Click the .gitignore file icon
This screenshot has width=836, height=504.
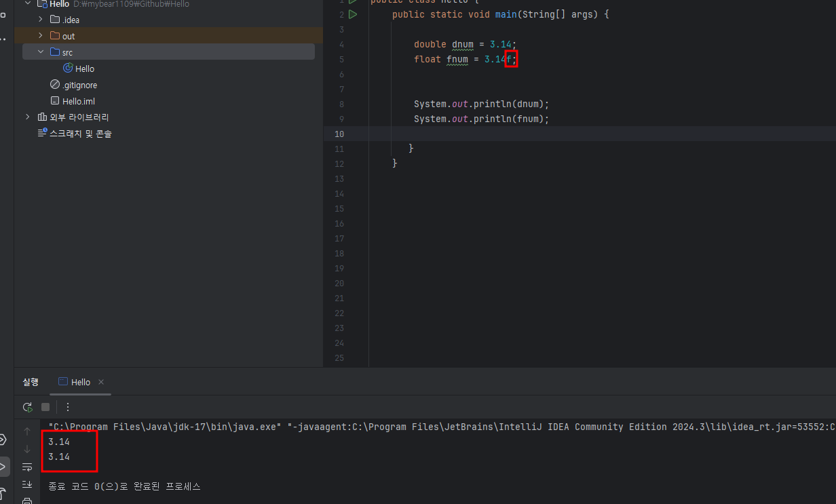(55, 85)
